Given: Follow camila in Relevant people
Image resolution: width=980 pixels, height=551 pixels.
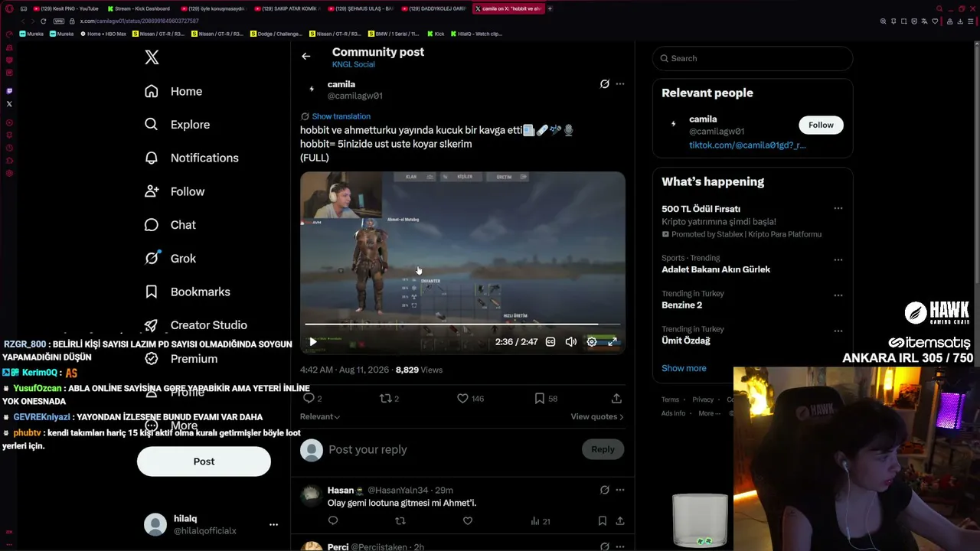Looking at the screenshot, I should pos(821,125).
